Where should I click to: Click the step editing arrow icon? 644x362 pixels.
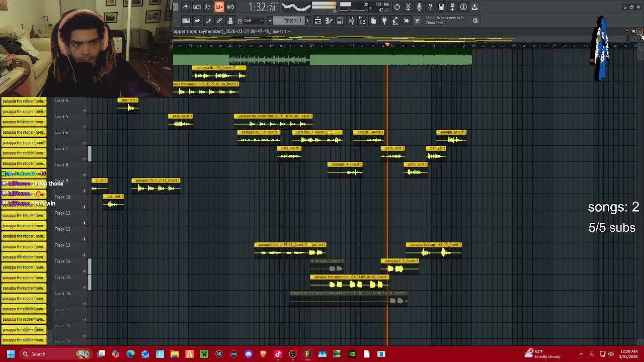[x=197, y=21]
